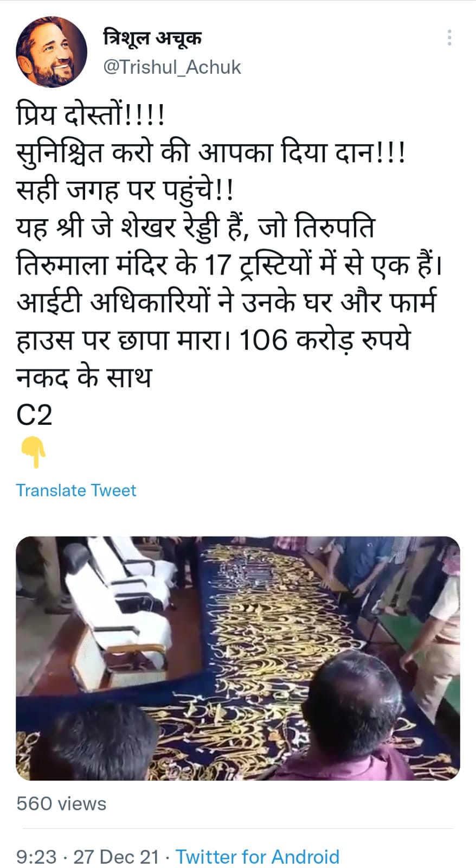Image resolution: width=476 pixels, height=868 pixels.
Task: Click the 560 views count
Action: (x=61, y=803)
